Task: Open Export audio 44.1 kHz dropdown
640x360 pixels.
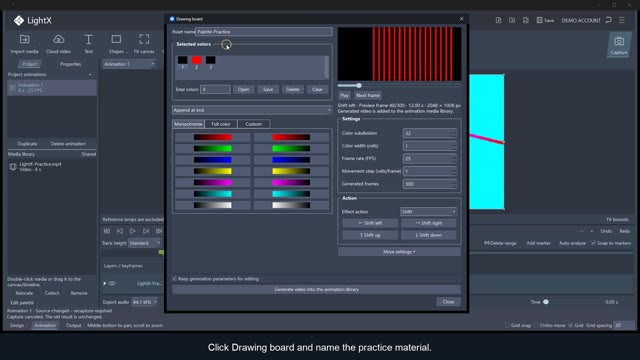Action: click(x=144, y=302)
